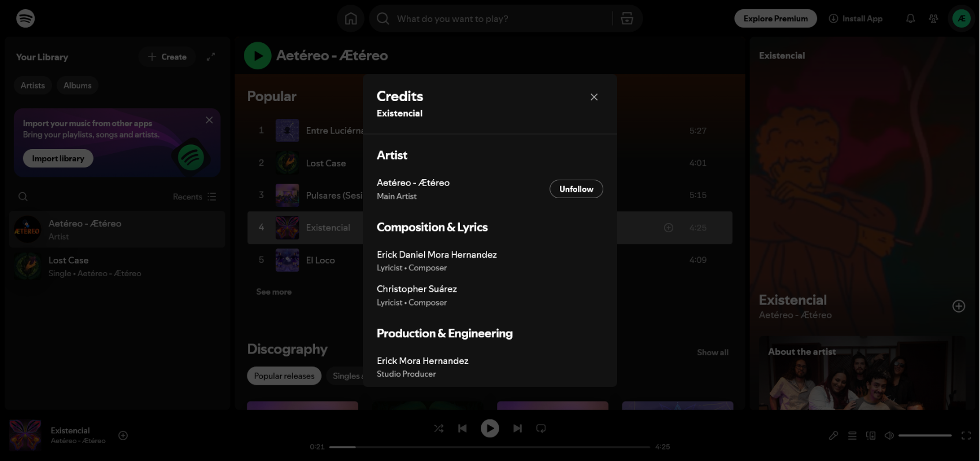
Task: Click See more under Popular tracks
Action: [x=274, y=292]
